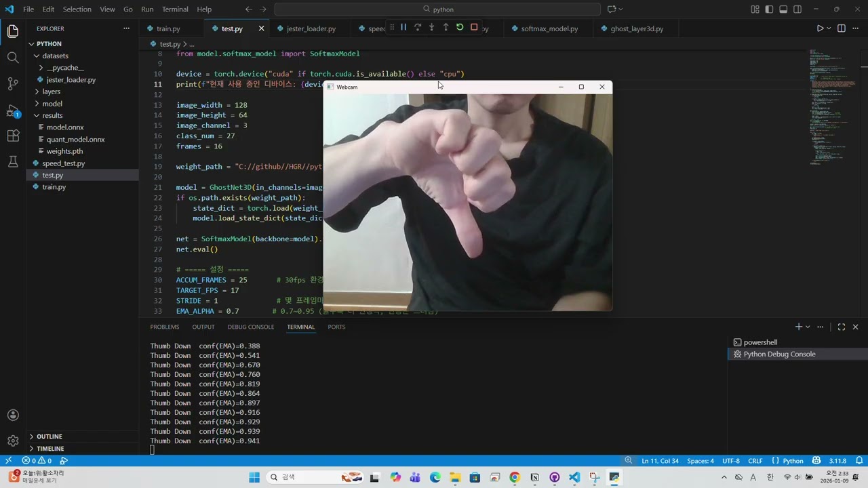Go forward with navigation arrow
Screen dimensions: 868x488
tap(263, 9)
